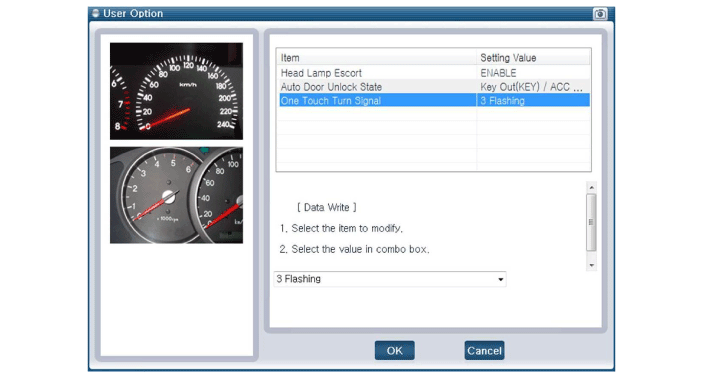Image resolution: width=703 pixels, height=377 pixels.
Task: Select the Auto Door Unlock State row
Action: tap(434, 87)
